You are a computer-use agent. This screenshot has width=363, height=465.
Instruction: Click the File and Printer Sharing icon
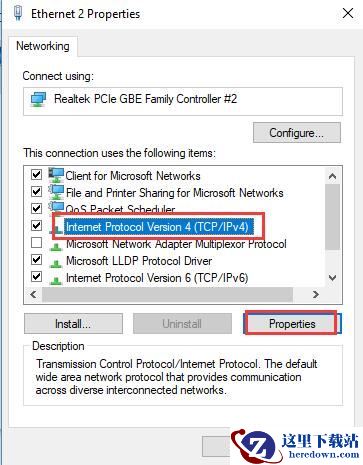56,192
